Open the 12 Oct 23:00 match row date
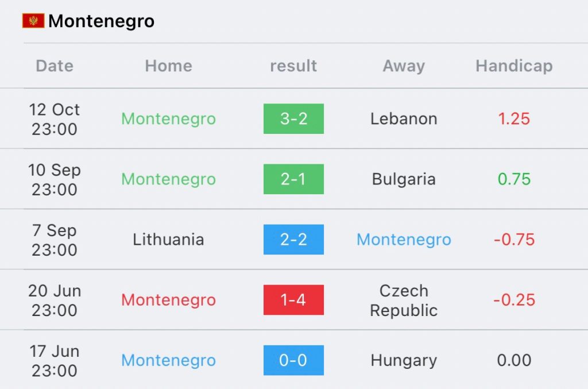This screenshot has height=389, width=588. [x=55, y=119]
